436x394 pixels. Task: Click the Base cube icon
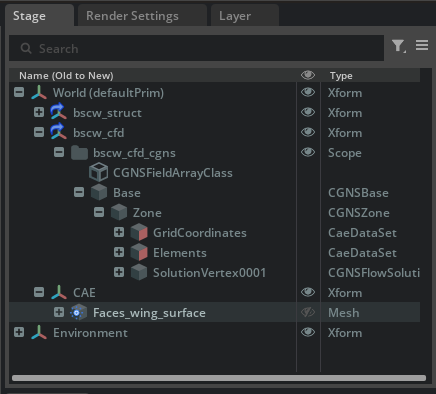[x=99, y=193]
